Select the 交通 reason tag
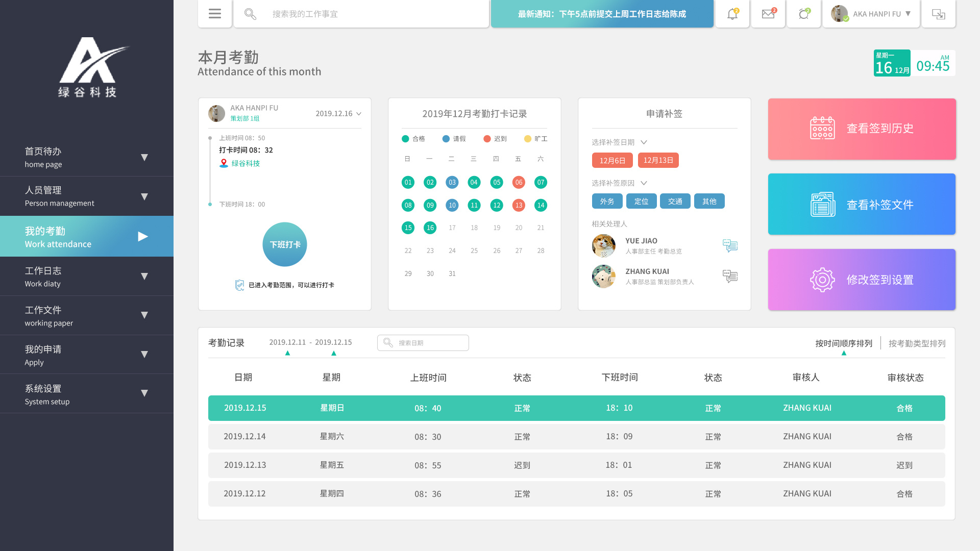This screenshot has width=980, height=551. [x=675, y=201]
